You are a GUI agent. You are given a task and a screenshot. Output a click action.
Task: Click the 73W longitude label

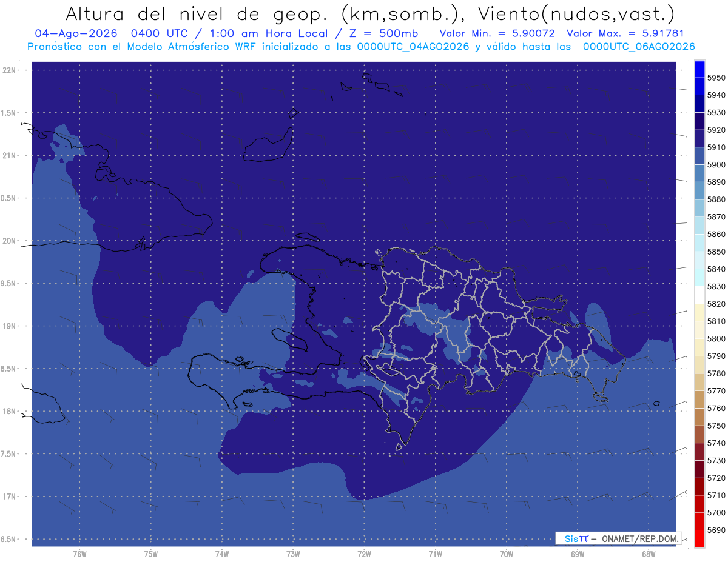coord(293,554)
